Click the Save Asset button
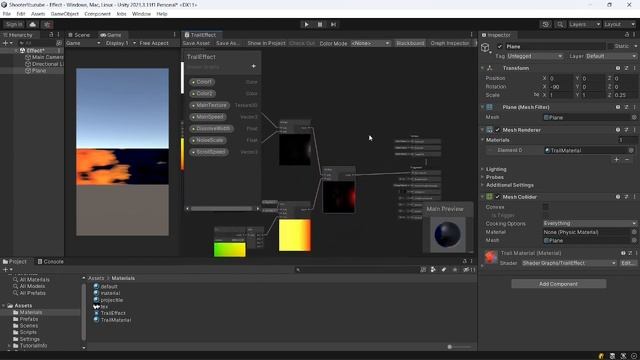640x360 pixels. pyautogui.click(x=196, y=43)
